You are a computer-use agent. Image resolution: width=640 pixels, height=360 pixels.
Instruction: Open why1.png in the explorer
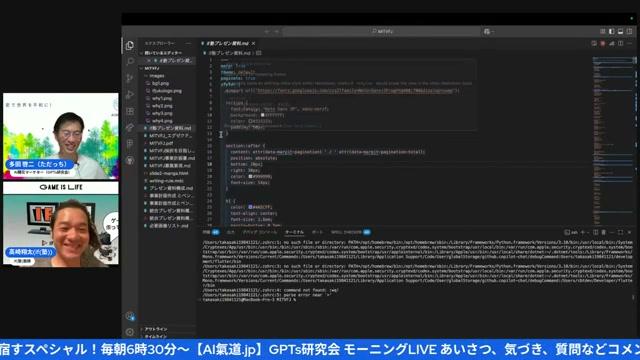tap(162, 98)
